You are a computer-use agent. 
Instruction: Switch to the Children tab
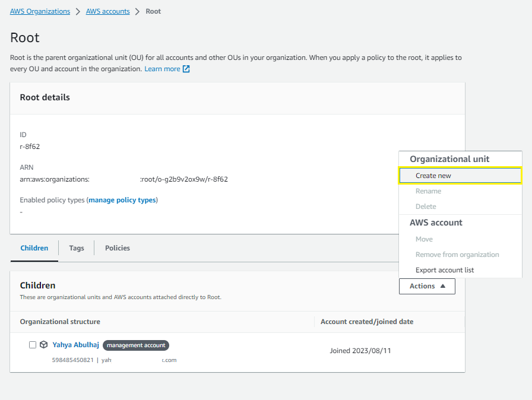click(34, 248)
